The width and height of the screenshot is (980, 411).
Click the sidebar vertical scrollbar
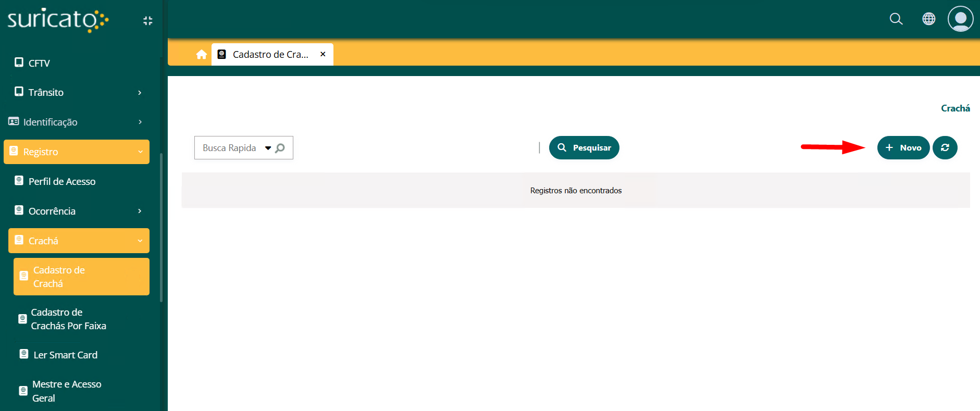click(x=162, y=227)
